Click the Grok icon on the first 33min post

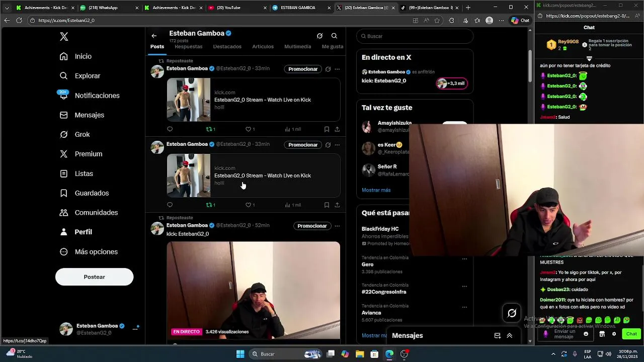coord(328,69)
